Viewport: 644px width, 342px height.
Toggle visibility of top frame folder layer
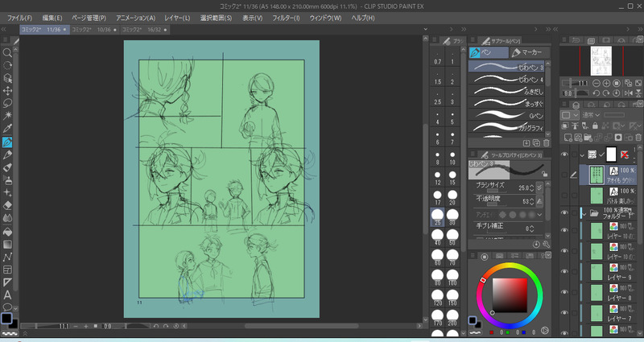pyautogui.click(x=564, y=155)
